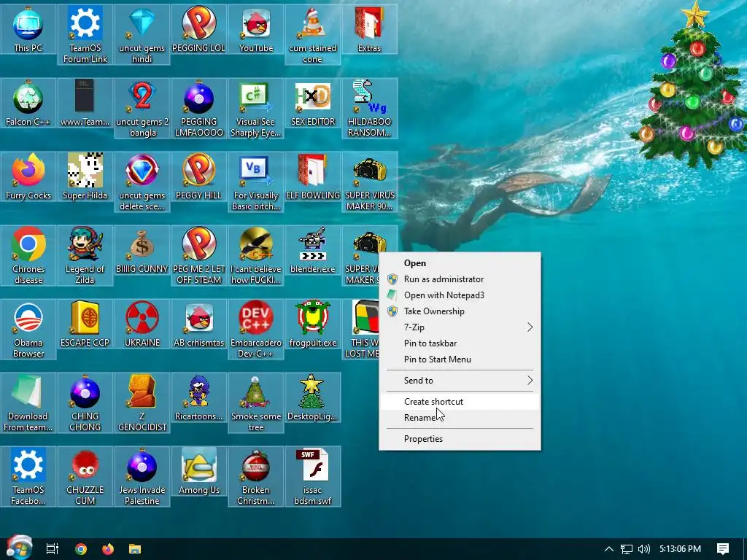Viewport: 747px width, 560px height.
Task: Launch the Among Us desktop icon
Action: tap(198, 471)
